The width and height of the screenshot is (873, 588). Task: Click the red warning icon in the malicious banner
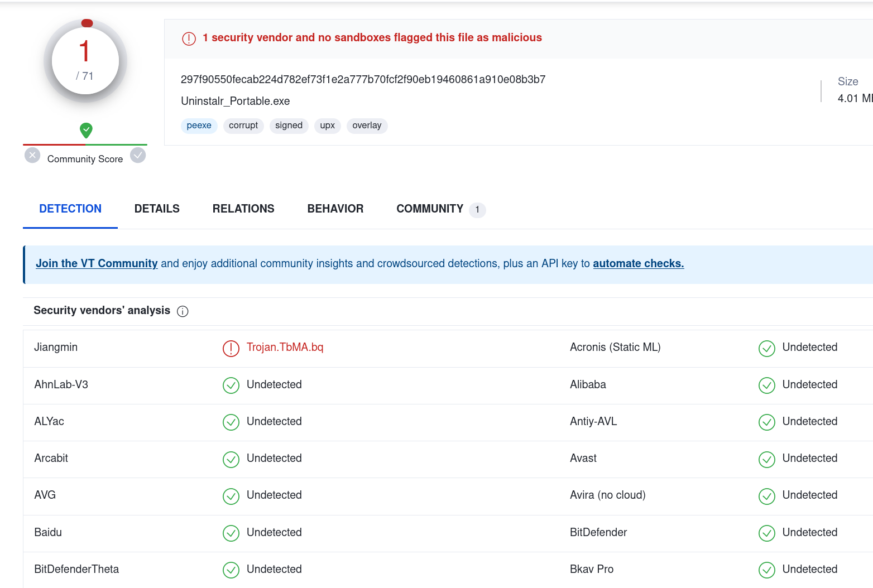189,38
